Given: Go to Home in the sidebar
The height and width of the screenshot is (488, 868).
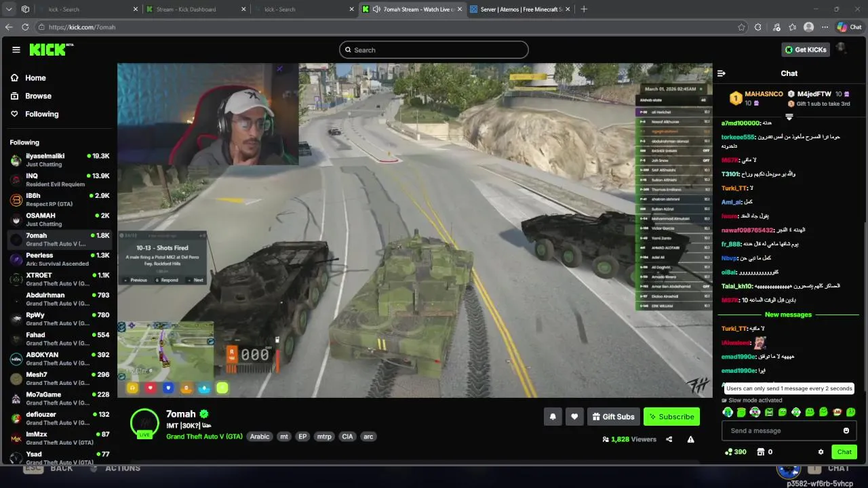Looking at the screenshot, I should coord(28,78).
